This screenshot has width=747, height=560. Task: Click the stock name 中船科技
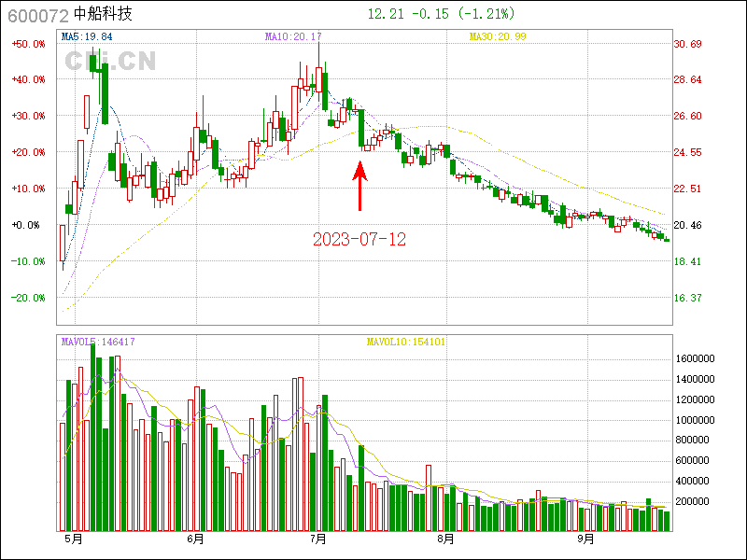point(104,15)
